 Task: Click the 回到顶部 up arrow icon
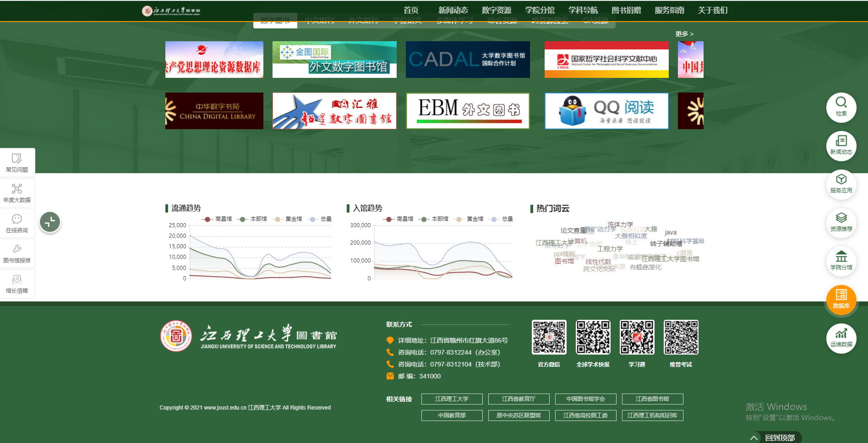tap(753, 438)
